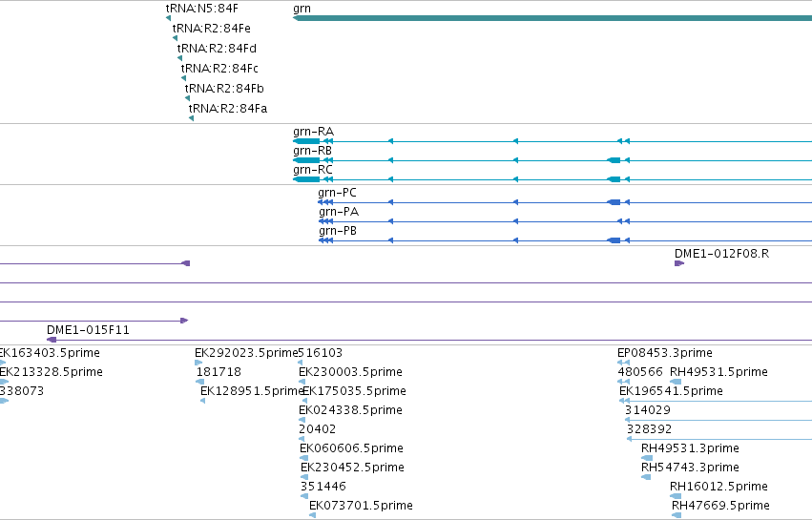Viewport: 812px width, 520px height.
Task: Select the grn-PA protein label
Action: click(x=339, y=212)
